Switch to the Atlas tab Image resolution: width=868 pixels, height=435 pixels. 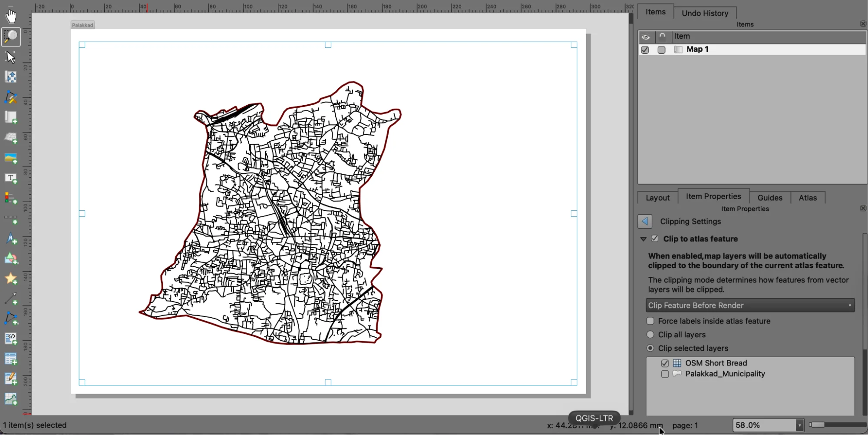click(x=808, y=197)
